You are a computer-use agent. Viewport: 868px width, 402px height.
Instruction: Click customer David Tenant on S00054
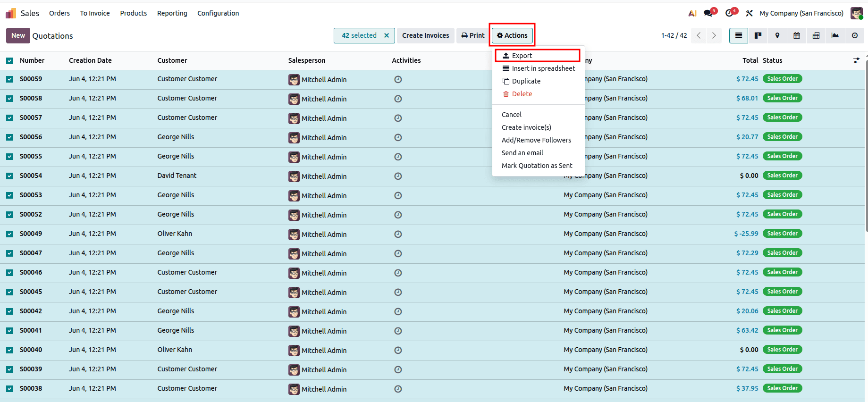click(x=177, y=176)
